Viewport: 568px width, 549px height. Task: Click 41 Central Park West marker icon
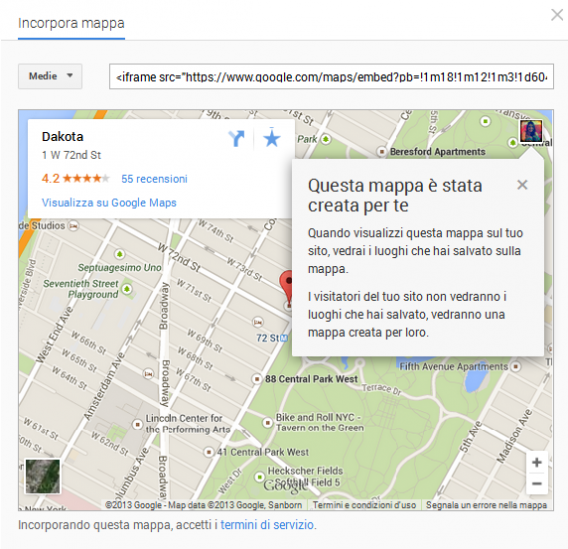pyautogui.click(x=208, y=452)
